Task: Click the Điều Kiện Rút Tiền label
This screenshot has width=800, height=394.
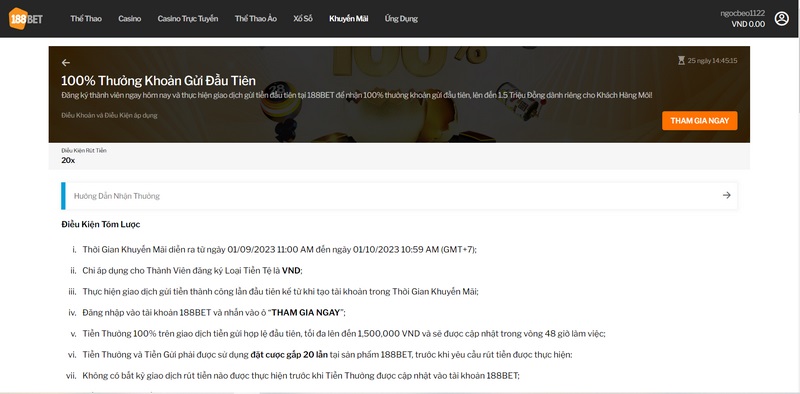Action: tap(84, 151)
